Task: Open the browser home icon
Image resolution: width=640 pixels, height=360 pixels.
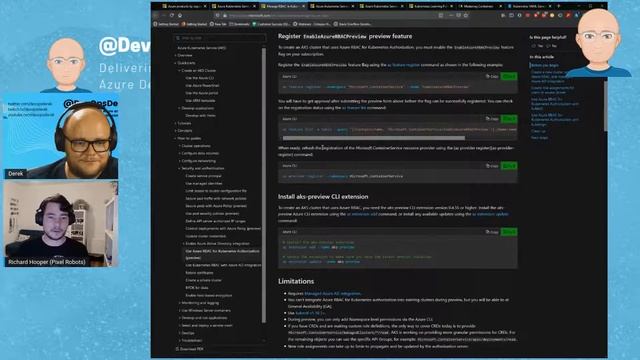Action: point(180,15)
